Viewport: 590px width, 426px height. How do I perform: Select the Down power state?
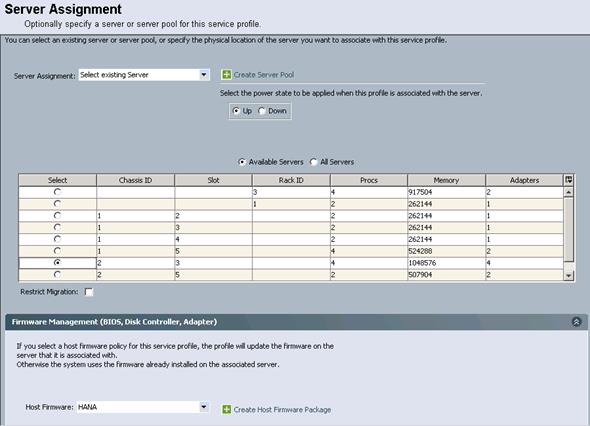(262, 111)
